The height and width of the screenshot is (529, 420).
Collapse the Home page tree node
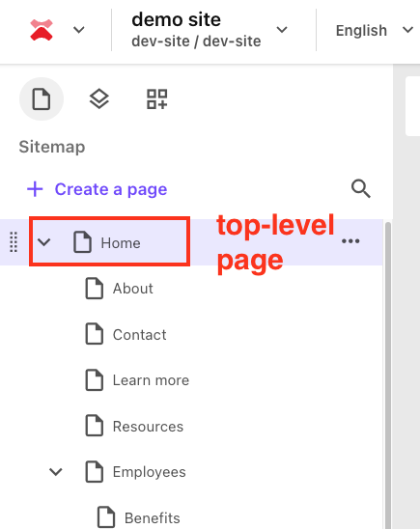pyautogui.click(x=43, y=242)
